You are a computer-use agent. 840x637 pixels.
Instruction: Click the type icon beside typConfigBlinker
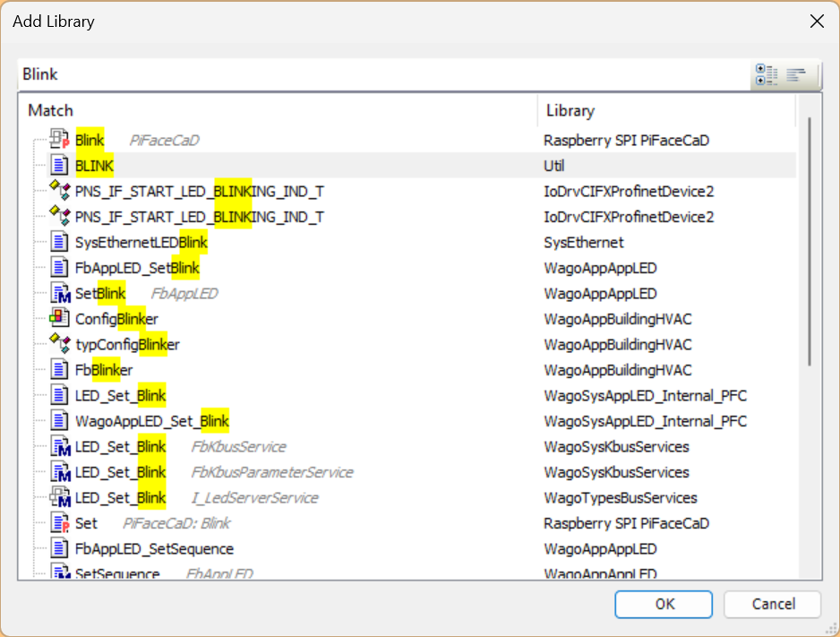(x=59, y=344)
